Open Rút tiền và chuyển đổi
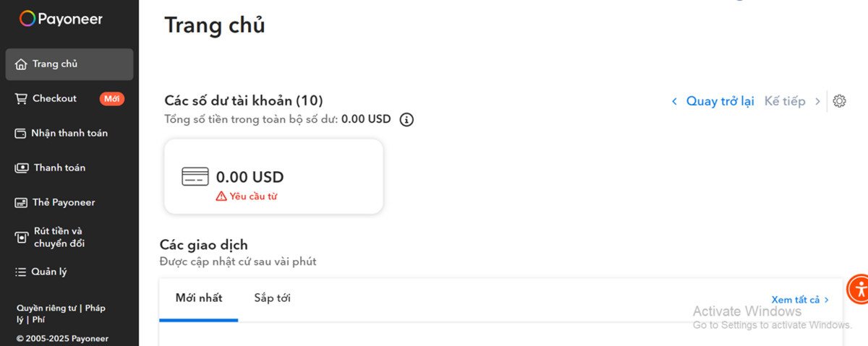Viewport: 868px width, 346px height. coord(59,238)
